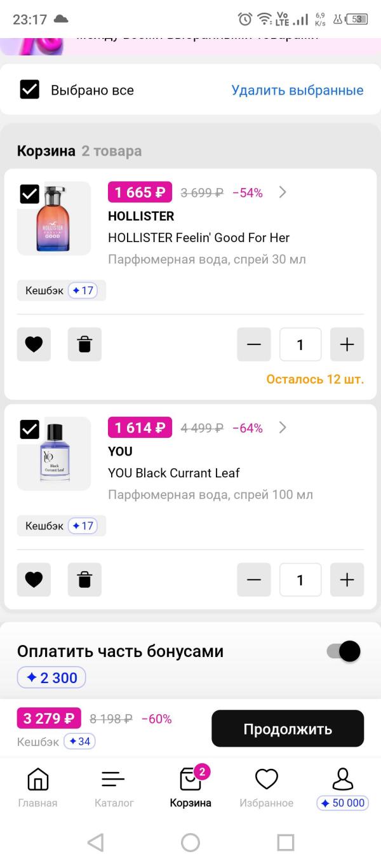Open HOLLISTER perfume product thumbnail
381x868 pixels.
[x=54, y=219]
